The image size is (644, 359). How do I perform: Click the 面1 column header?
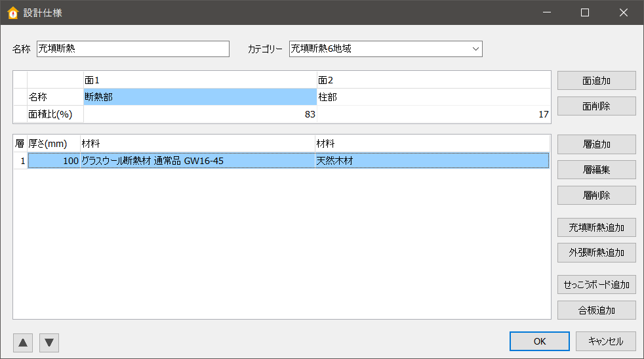click(x=200, y=80)
